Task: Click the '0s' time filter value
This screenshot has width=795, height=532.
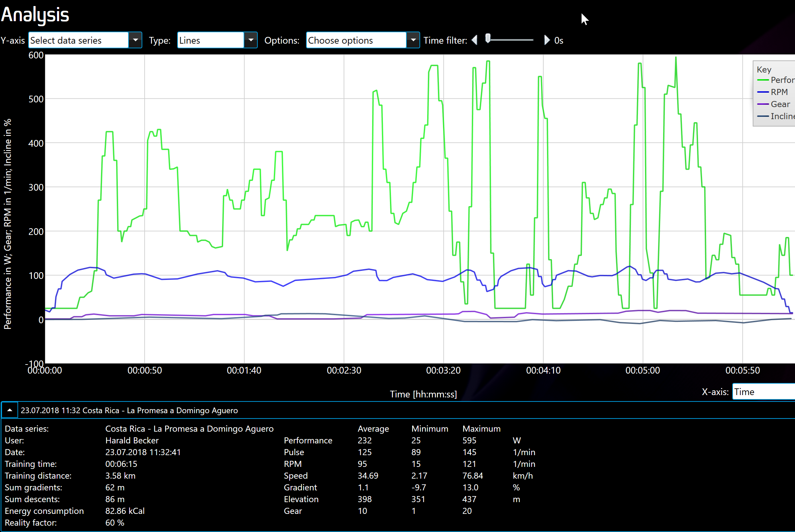Action: (x=559, y=40)
